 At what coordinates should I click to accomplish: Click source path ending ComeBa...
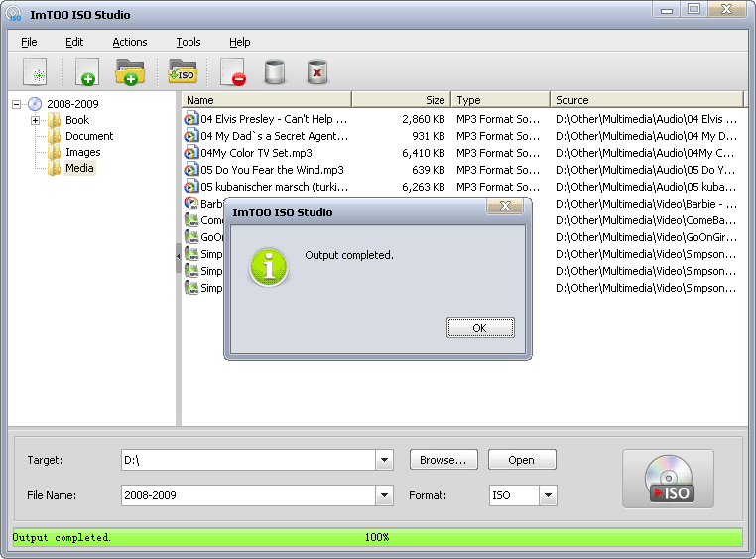coord(646,220)
